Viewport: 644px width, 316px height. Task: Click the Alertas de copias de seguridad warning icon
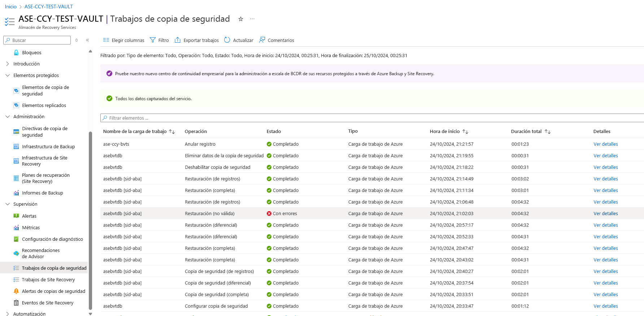click(16, 291)
